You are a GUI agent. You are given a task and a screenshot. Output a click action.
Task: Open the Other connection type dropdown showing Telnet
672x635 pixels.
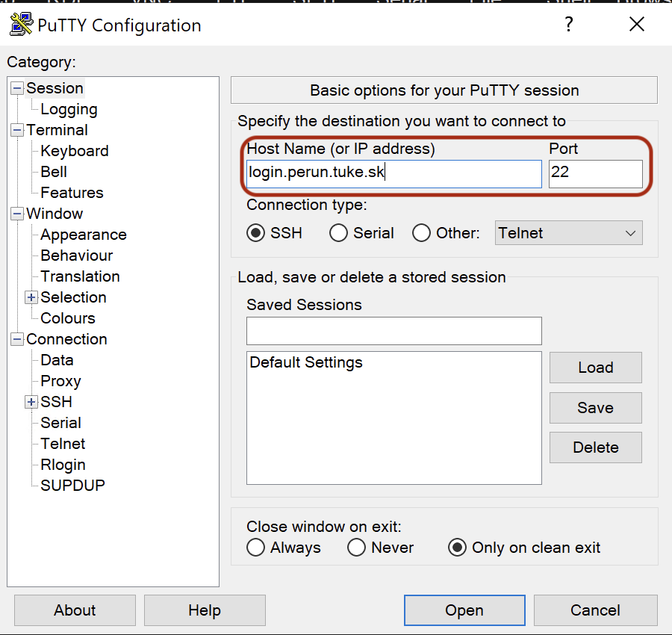click(x=568, y=232)
